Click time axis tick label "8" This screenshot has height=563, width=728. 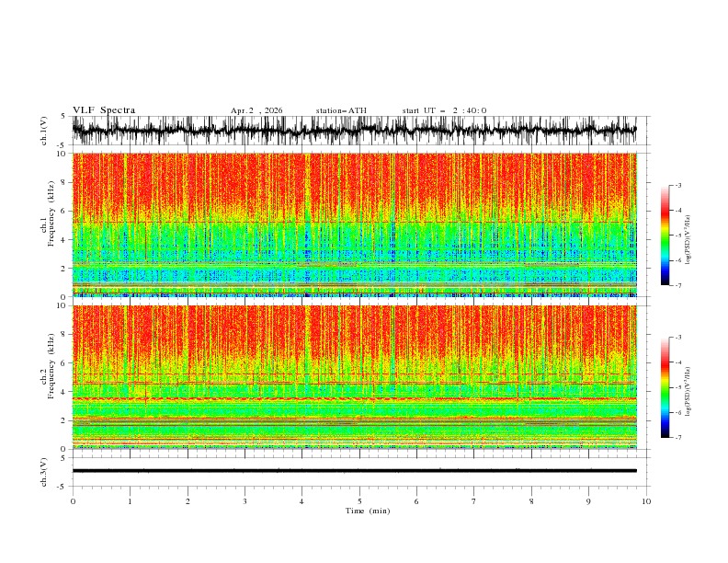(531, 501)
